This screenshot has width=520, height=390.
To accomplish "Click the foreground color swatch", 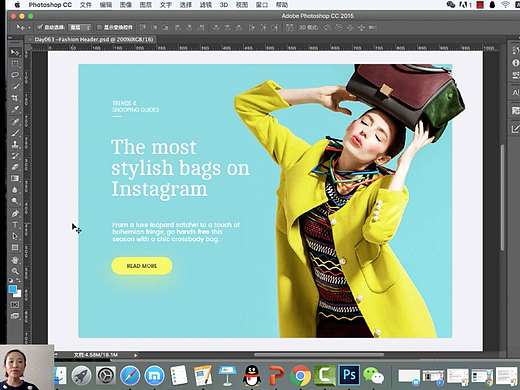I will [13, 289].
